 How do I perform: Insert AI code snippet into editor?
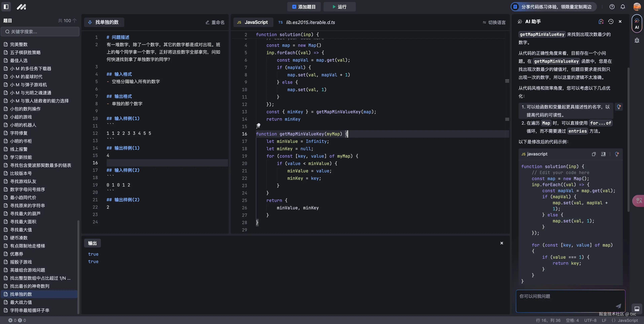click(603, 154)
